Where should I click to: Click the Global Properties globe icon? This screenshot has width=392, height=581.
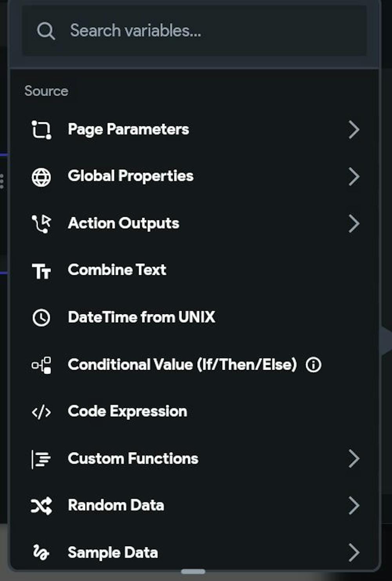[x=41, y=177]
